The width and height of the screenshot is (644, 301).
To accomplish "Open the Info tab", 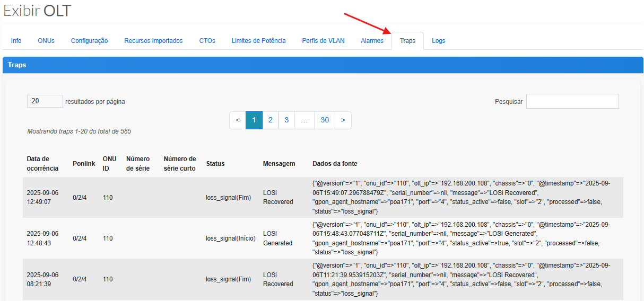I will (16, 41).
